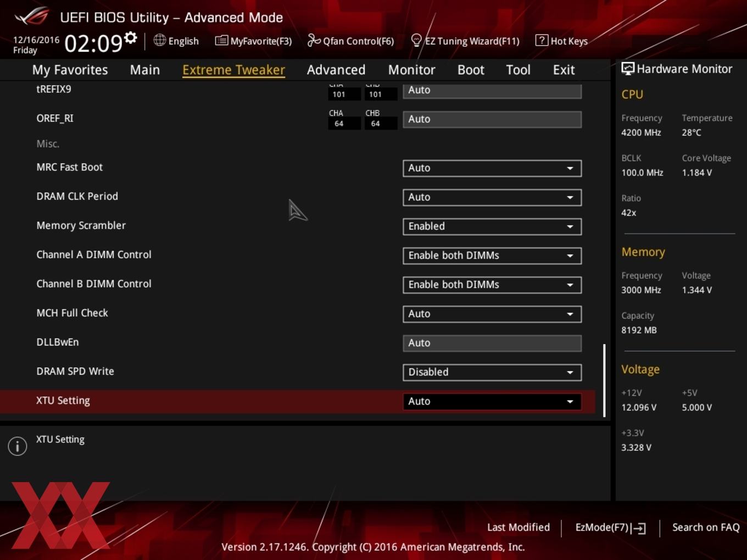Open MyFavorite(F3)
The height and width of the screenshot is (560, 747).
tap(253, 41)
